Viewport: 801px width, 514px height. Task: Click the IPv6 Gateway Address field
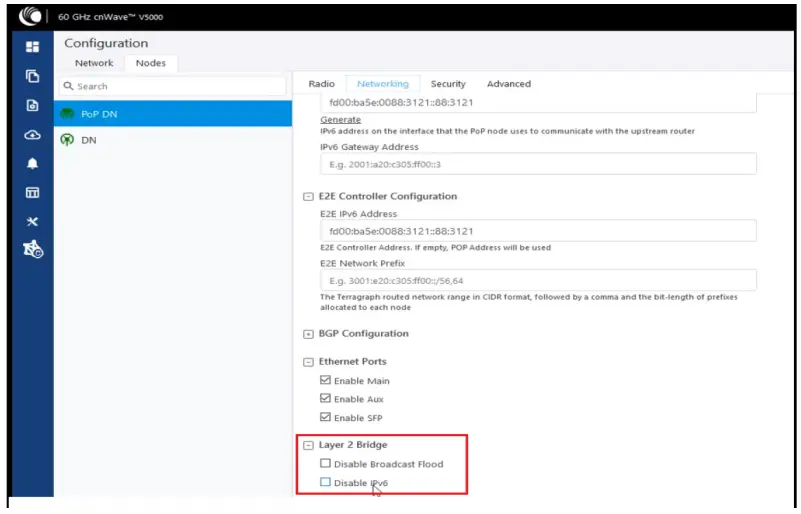tap(538, 164)
